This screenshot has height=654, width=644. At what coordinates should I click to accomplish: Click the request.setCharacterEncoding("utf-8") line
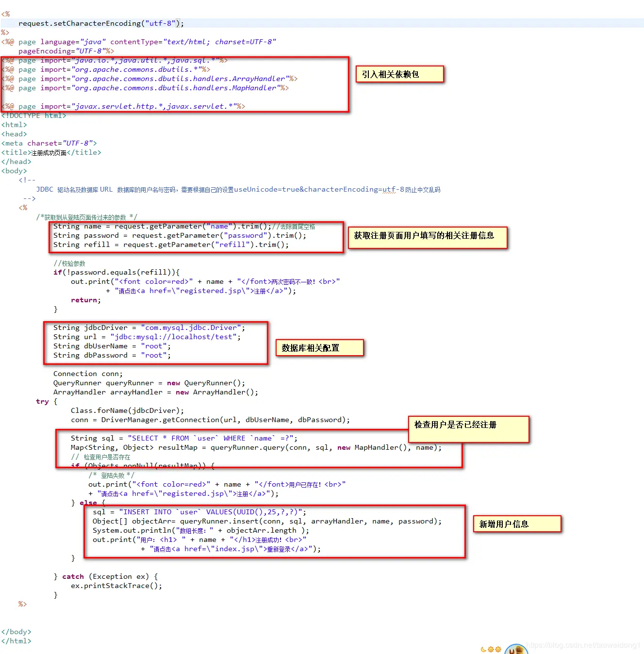(101, 23)
